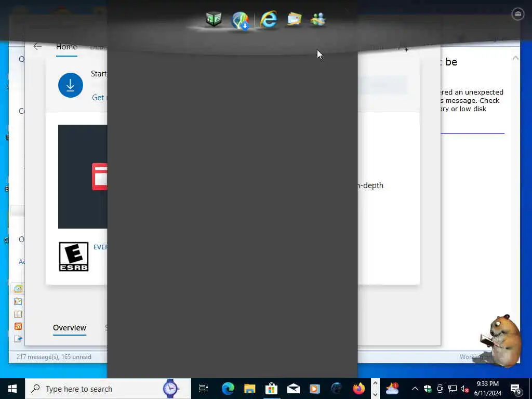Viewport: 532px width, 399px height.
Task: Launch Internet Explorer from the top dock
Action: [269, 19]
